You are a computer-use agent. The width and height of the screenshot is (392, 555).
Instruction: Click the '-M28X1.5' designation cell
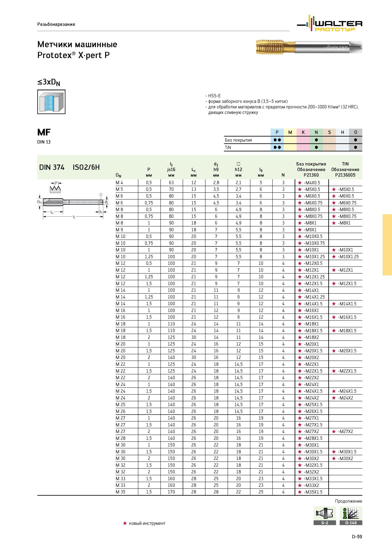pos(313,438)
